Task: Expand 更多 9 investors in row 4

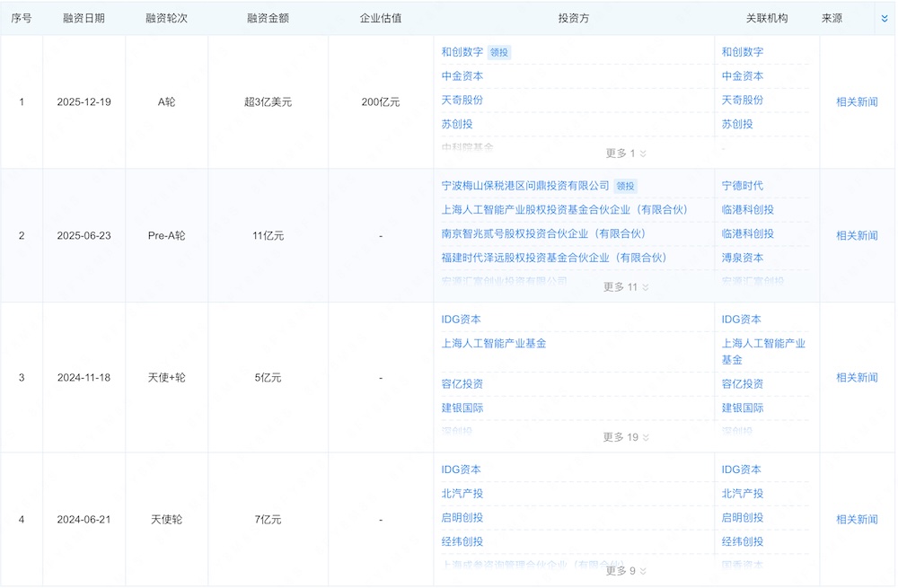Action: pyautogui.click(x=626, y=571)
